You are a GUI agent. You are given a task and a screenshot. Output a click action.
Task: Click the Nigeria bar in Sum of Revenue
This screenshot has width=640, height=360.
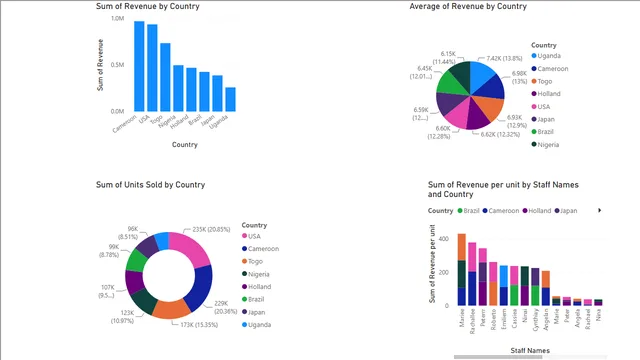coord(178,88)
